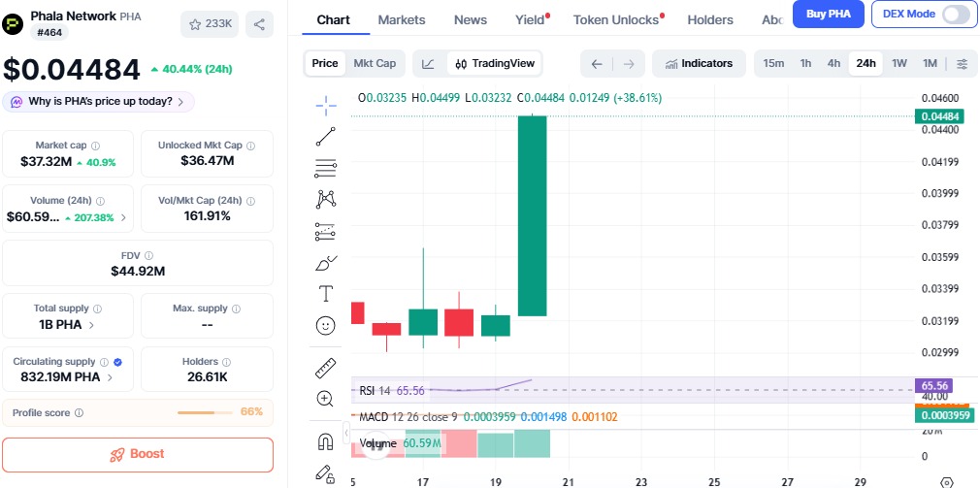Click the #464 rank badge
The width and height of the screenshot is (980, 488).
49,32
